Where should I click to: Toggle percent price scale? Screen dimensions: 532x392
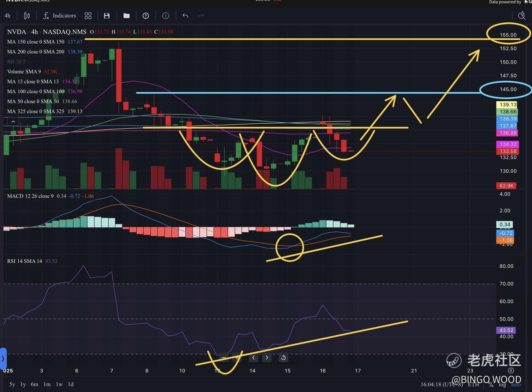(491, 385)
